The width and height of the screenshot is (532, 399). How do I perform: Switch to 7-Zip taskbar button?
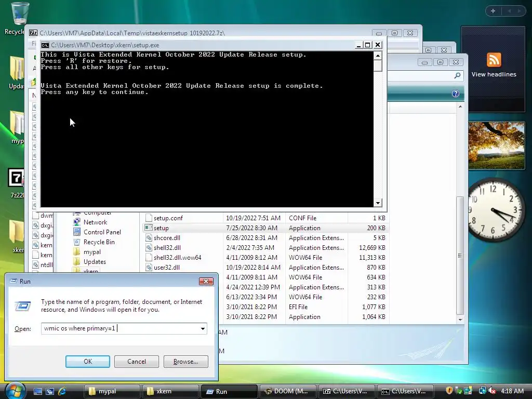(347, 391)
